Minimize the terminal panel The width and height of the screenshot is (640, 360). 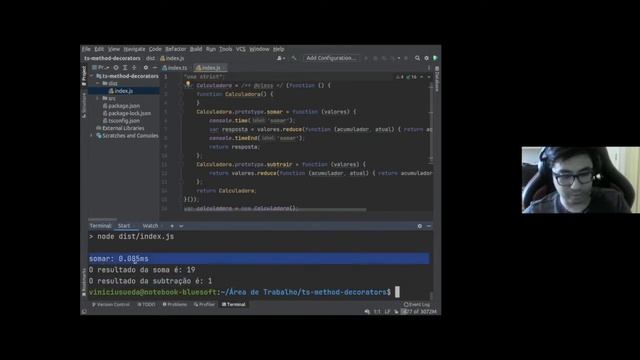click(429, 226)
